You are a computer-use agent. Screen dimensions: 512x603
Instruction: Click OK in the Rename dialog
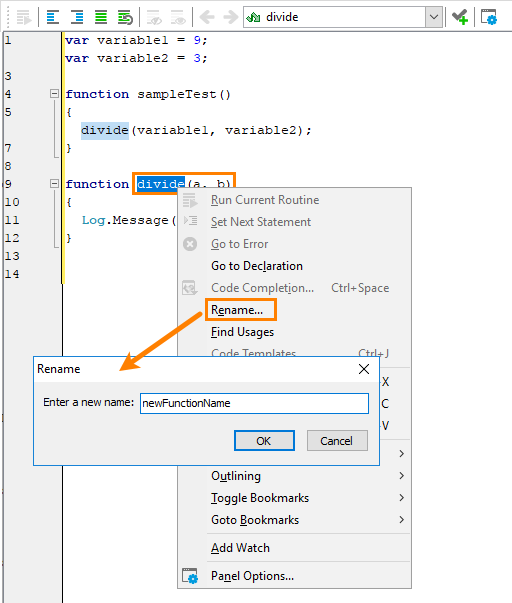pos(264,441)
